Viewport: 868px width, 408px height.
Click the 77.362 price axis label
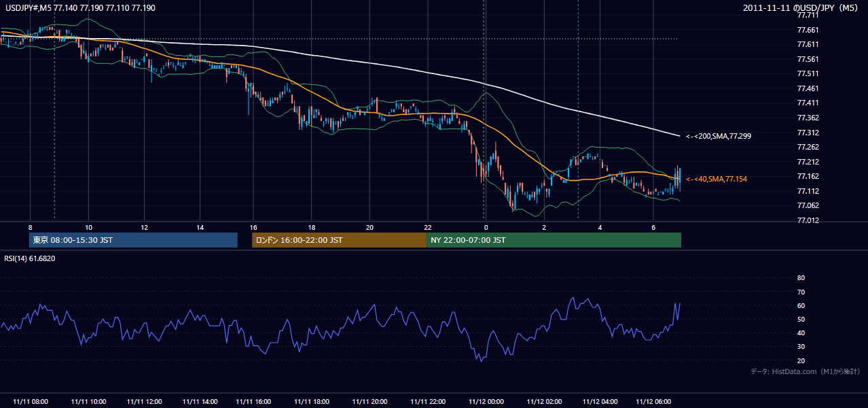(x=808, y=118)
